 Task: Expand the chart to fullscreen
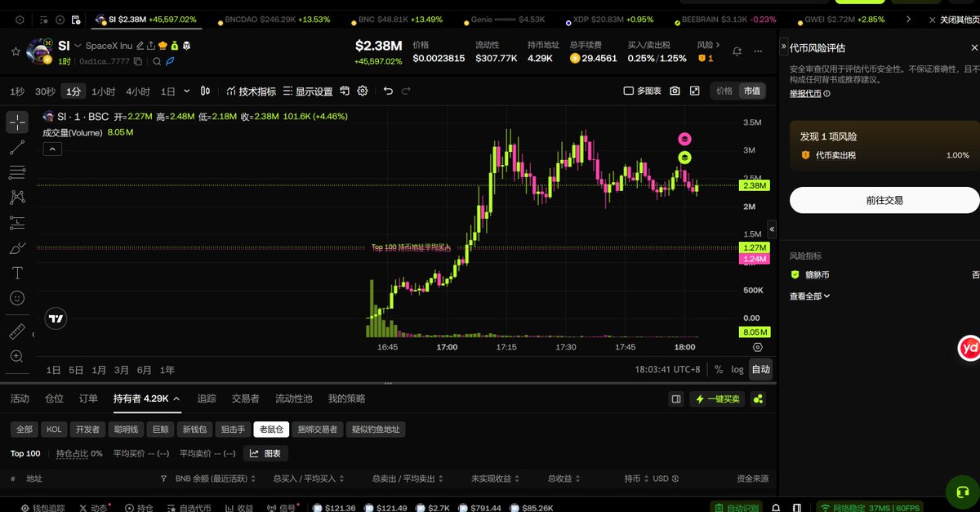pos(695,91)
